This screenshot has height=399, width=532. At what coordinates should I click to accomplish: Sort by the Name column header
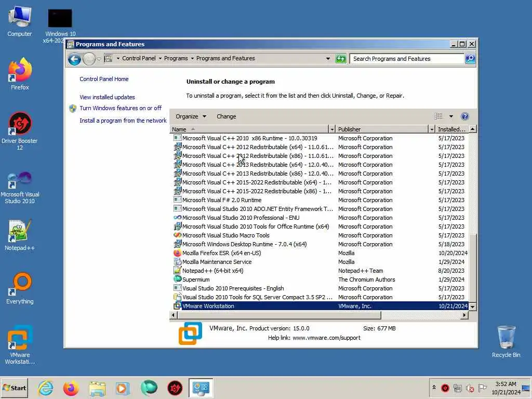(x=249, y=129)
